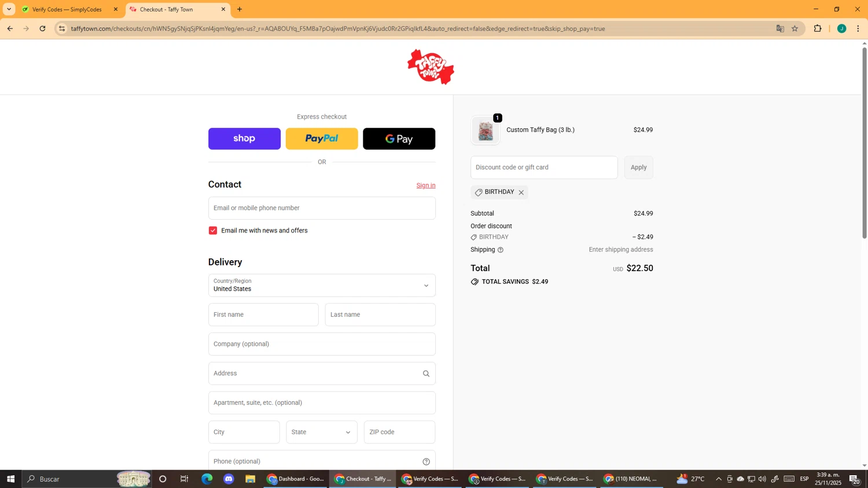Viewport: 868px width, 488px height.
Task: Click the Address input field
Action: click(x=322, y=374)
